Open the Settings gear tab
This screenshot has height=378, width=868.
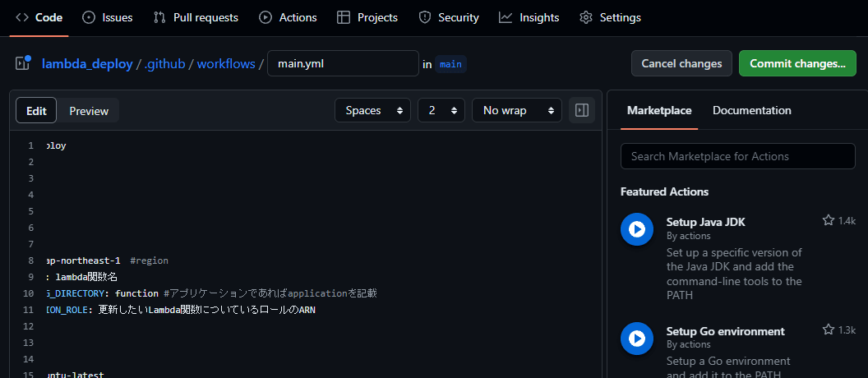(610, 18)
